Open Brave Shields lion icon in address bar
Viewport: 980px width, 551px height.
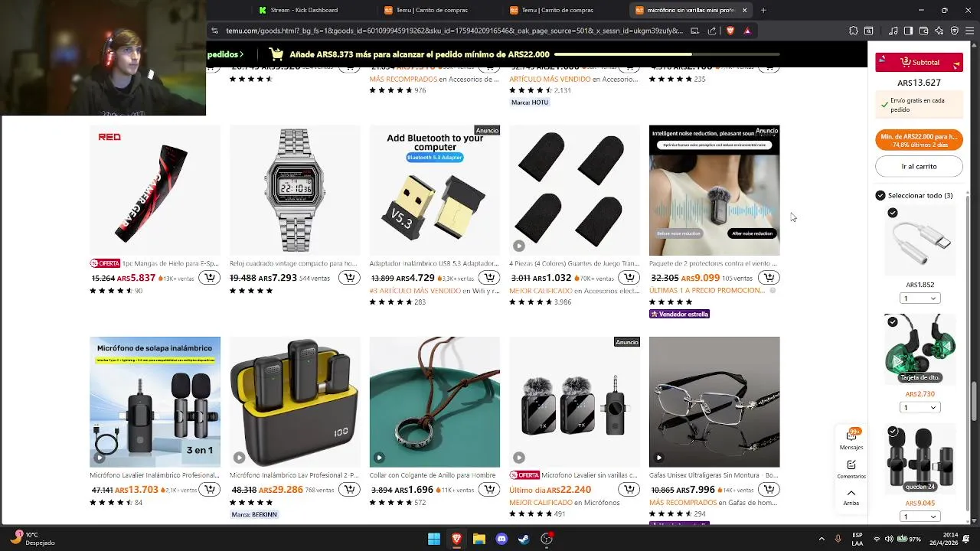[730, 31]
